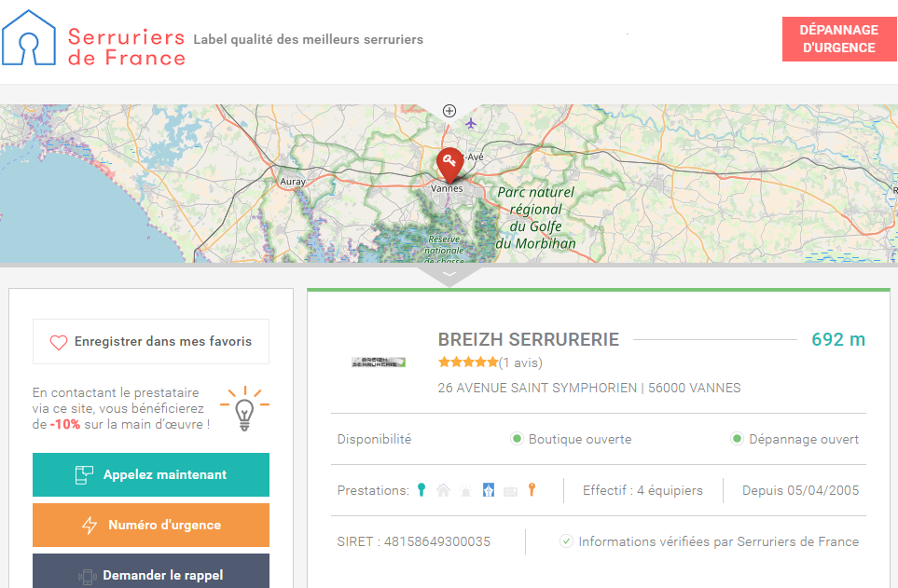Click the Demander le rappel button
The width and height of the screenshot is (898, 588).
151,573
